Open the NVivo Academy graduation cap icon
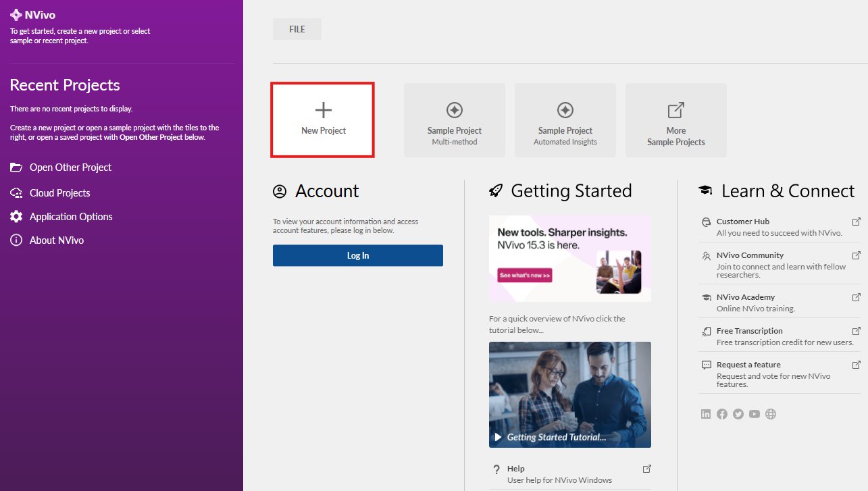868x491 pixels. tap(707, 297)
